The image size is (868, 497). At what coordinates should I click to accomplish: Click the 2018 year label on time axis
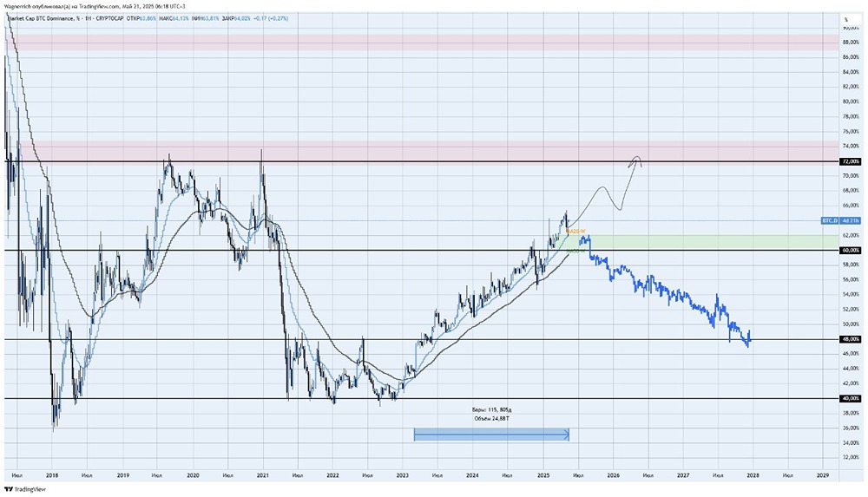click(52, 475)
